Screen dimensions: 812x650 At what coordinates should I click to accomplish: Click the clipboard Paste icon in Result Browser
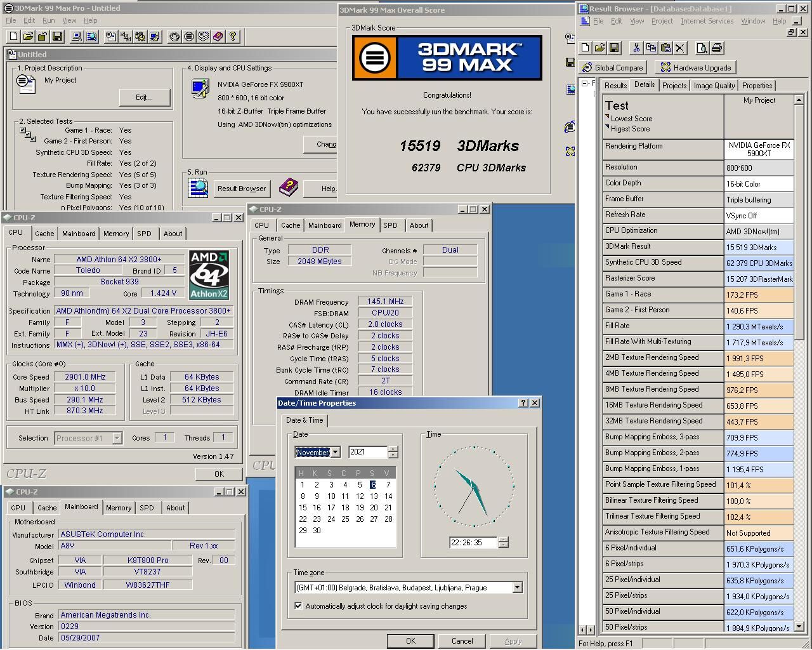665,48
